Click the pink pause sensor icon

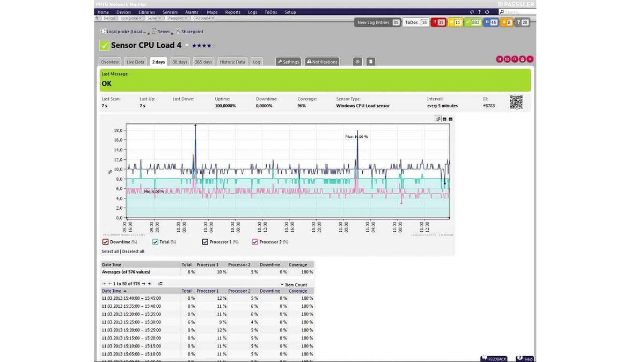tap(499, 59)
